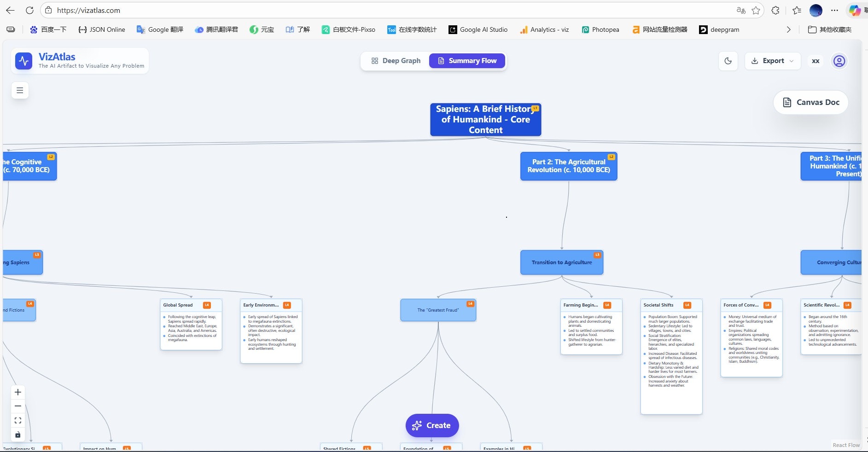Open the user profile avatar
Screen dimensions: 868x452
(x=839, y=61)
